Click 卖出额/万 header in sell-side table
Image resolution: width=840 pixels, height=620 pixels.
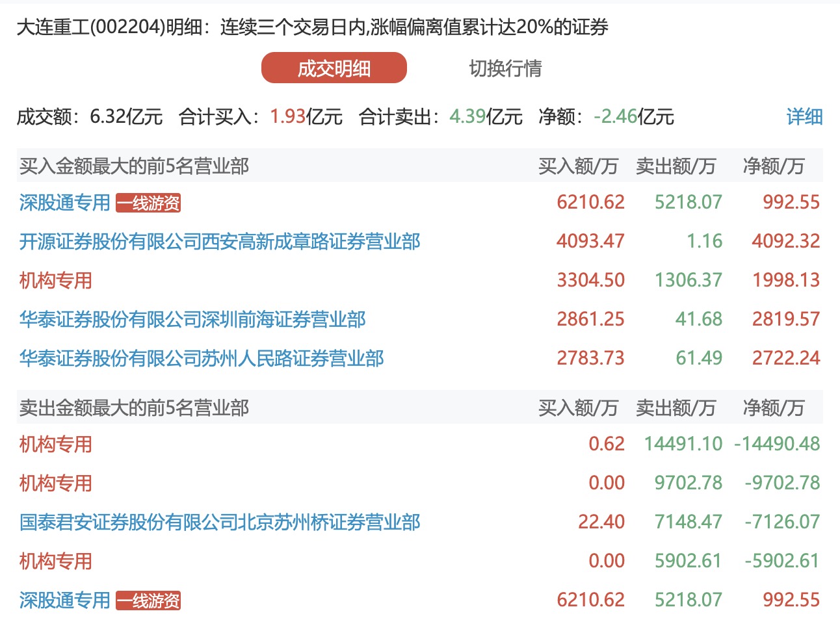[x=676, y=408]
